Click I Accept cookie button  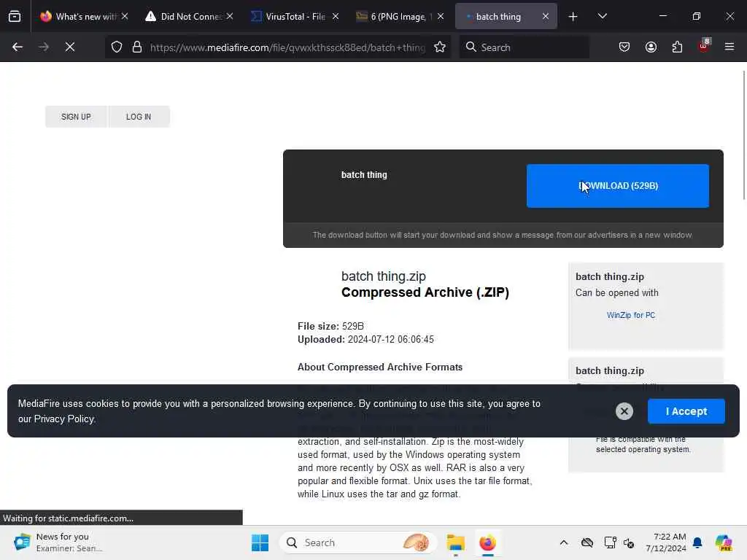pyautogui.click(x=686, y=411)
